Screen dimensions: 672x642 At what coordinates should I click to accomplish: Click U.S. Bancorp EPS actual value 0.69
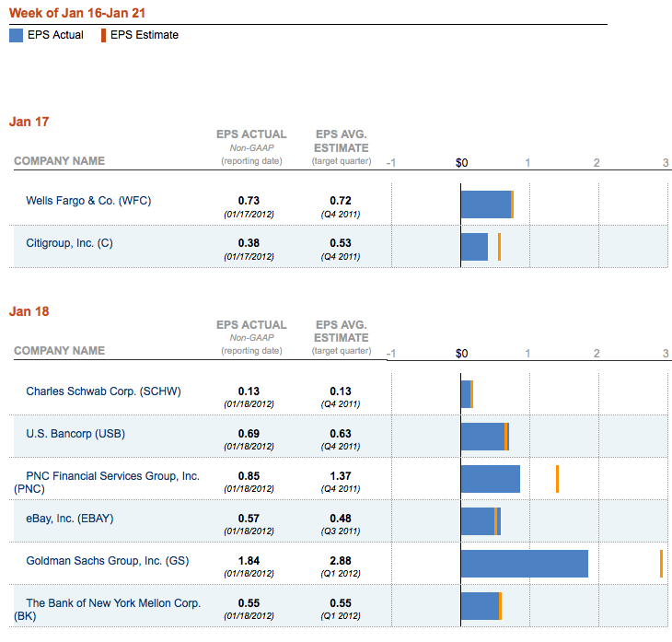pos(249,434)
